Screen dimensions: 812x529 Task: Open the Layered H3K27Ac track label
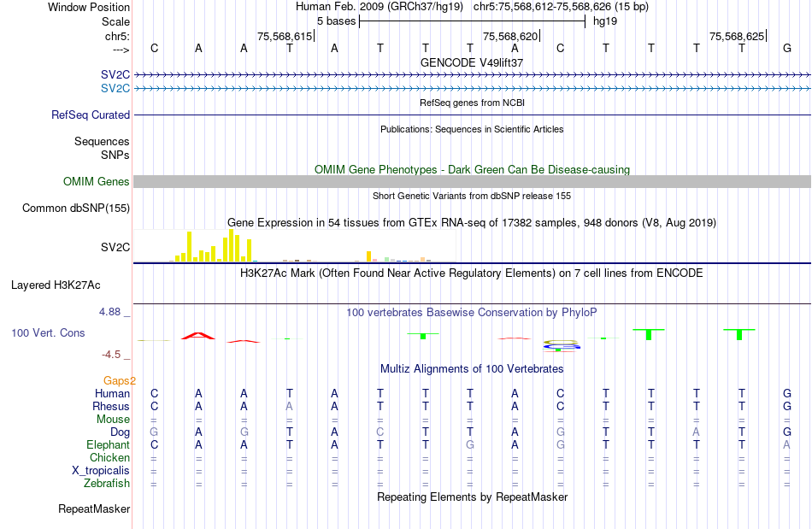(x=56, y=285)
